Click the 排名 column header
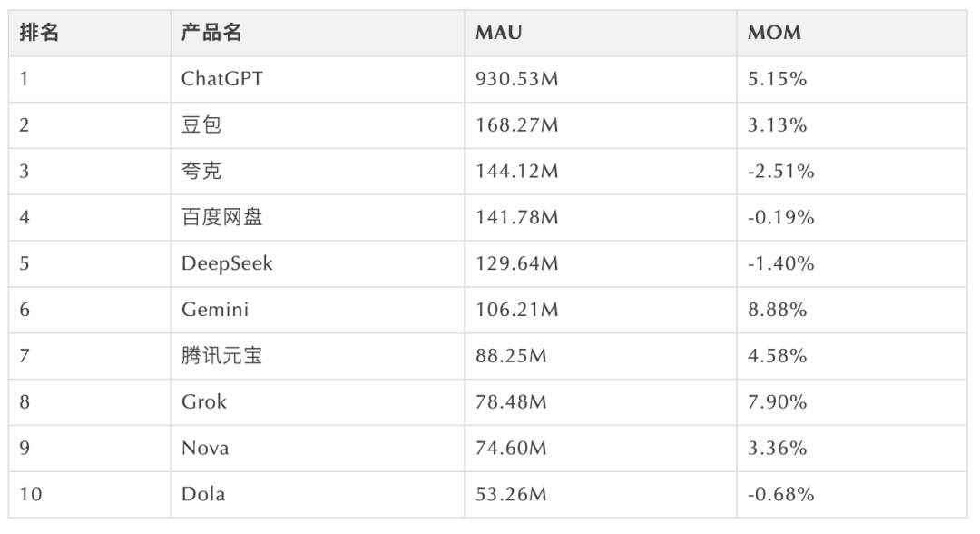 point(39,34)
